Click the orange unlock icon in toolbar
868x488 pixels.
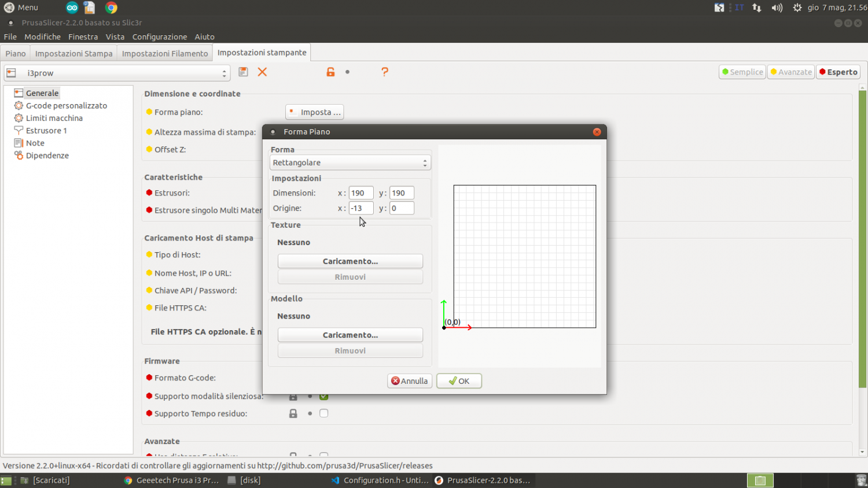point(330,72)
